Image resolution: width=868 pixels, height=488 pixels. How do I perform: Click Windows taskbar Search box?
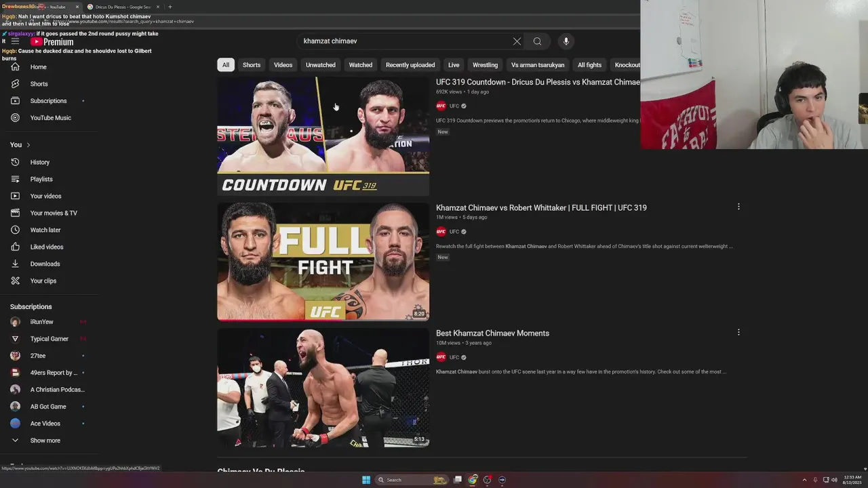[412, 480]
